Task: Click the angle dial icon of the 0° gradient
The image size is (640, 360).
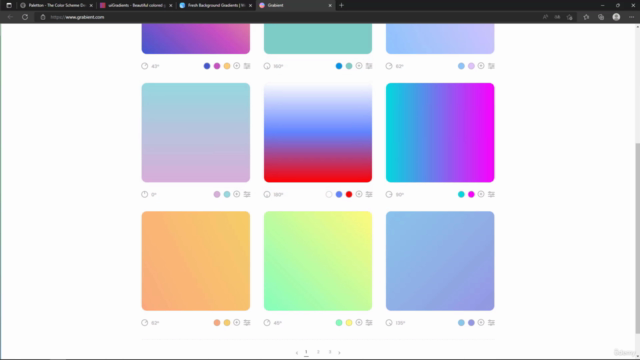Action: (x=144, y=194)
